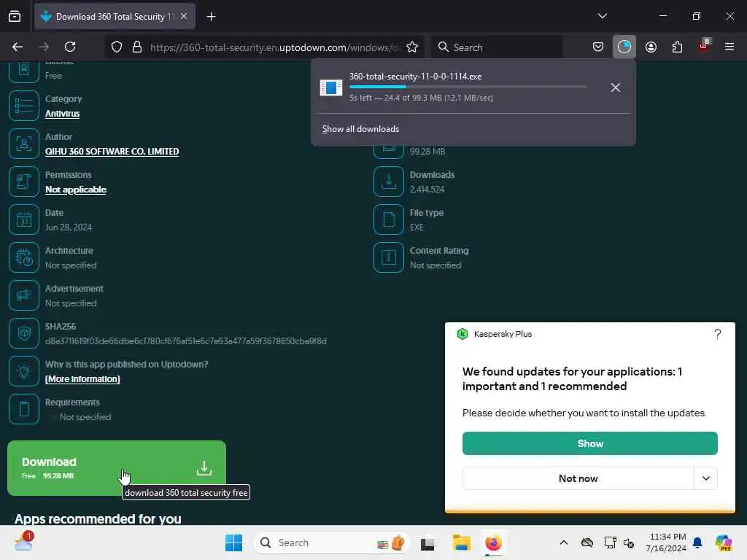Reload the Uptodown page
Image resolution: width=747 pixels, height=560 pixels.
click(70, 47)
